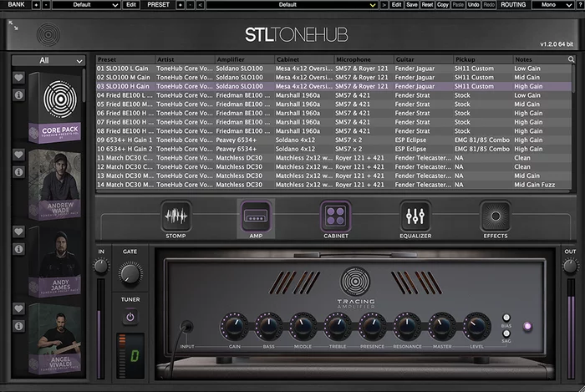Screen dimensions: 585x392
Task: Click the IN input level knob
Action: point(101,267)
